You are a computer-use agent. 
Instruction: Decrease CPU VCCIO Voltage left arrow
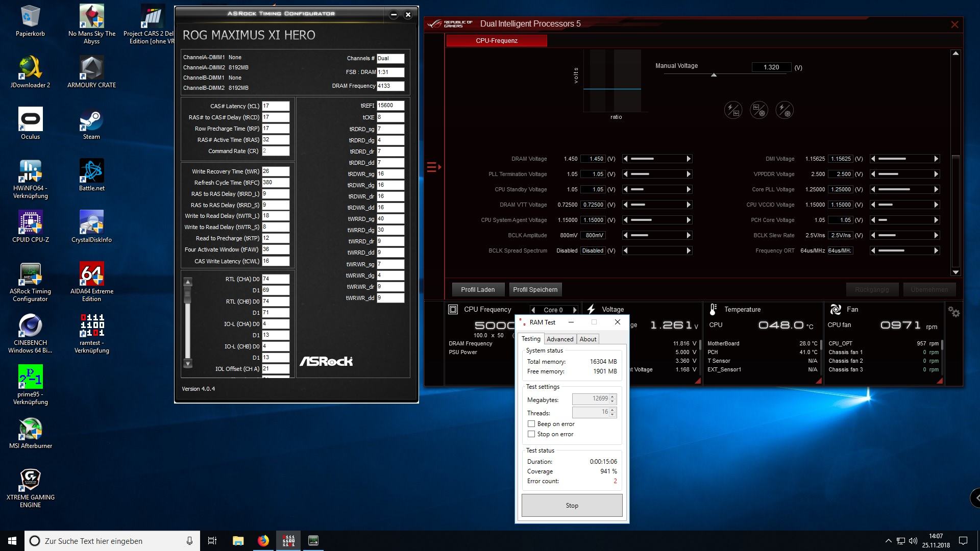click(x=873, y=205)
